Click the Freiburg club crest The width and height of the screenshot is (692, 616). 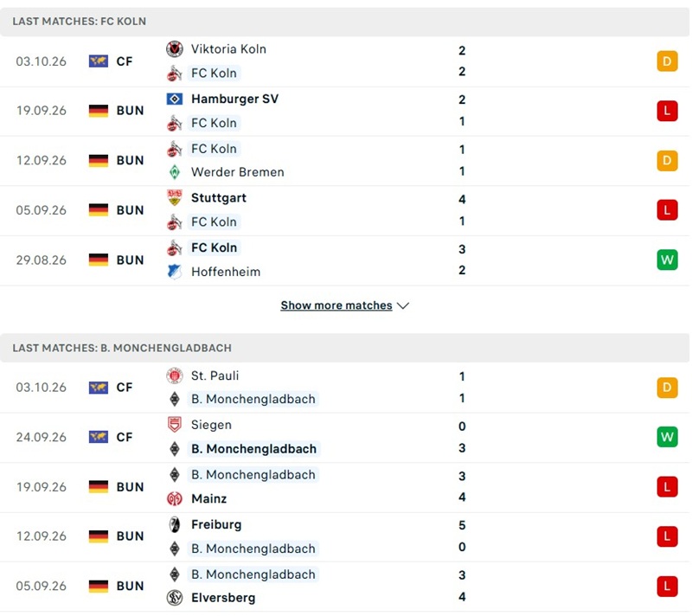(x=175, y=524)
